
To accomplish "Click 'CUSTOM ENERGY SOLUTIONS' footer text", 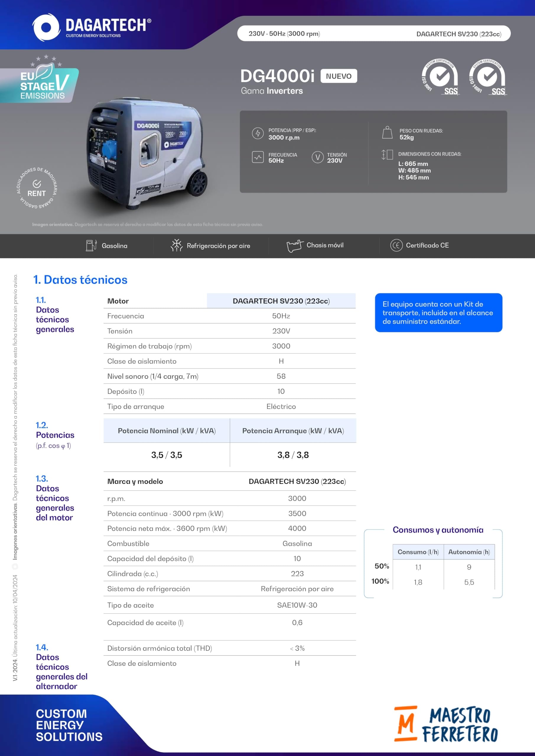I will click(69, 725).
